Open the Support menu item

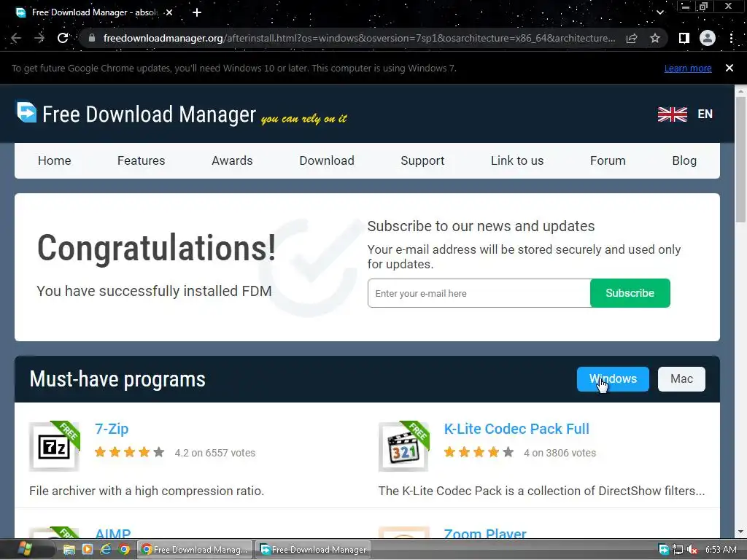422,160
